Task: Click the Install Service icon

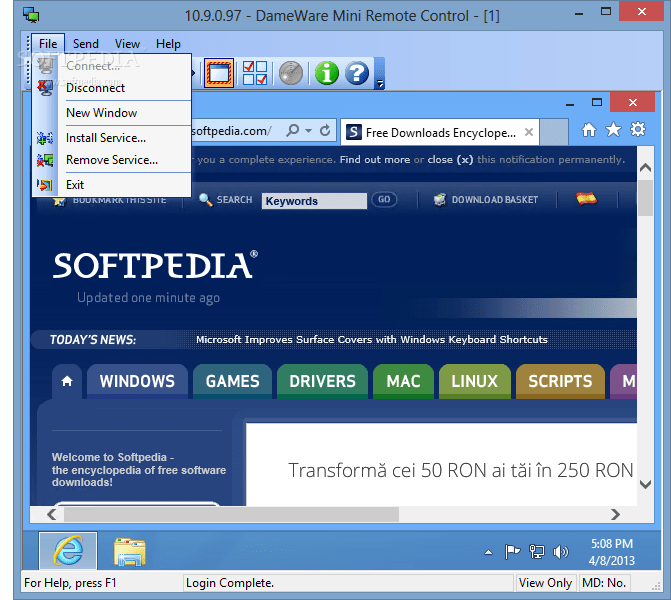Action: click(x=45, y=138)
